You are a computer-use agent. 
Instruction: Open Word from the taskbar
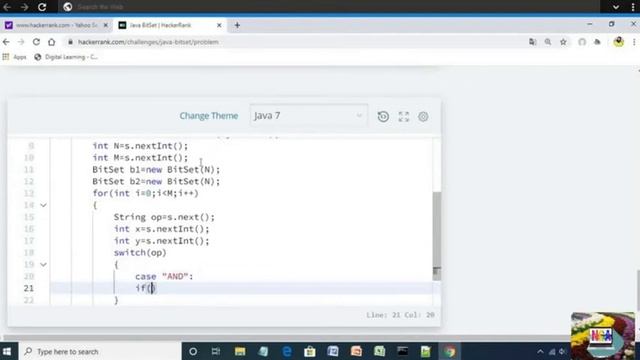click(x=333, y=351)
